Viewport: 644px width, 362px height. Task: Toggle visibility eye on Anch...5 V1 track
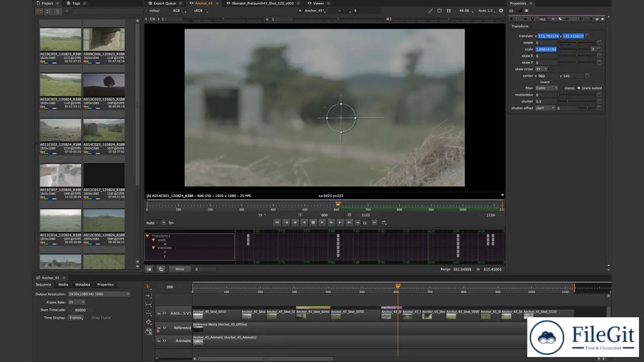point(164,313)
